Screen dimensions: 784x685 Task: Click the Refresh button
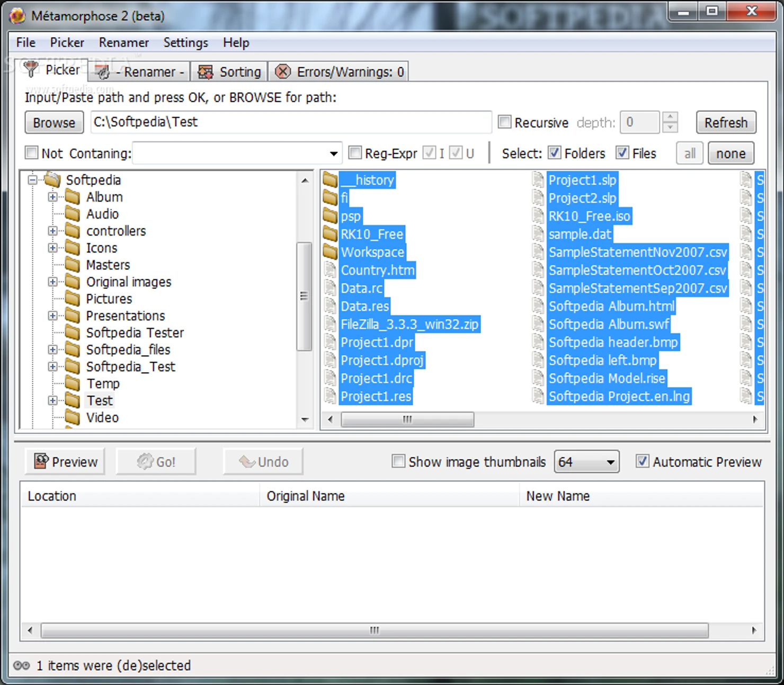coord(726,123)
